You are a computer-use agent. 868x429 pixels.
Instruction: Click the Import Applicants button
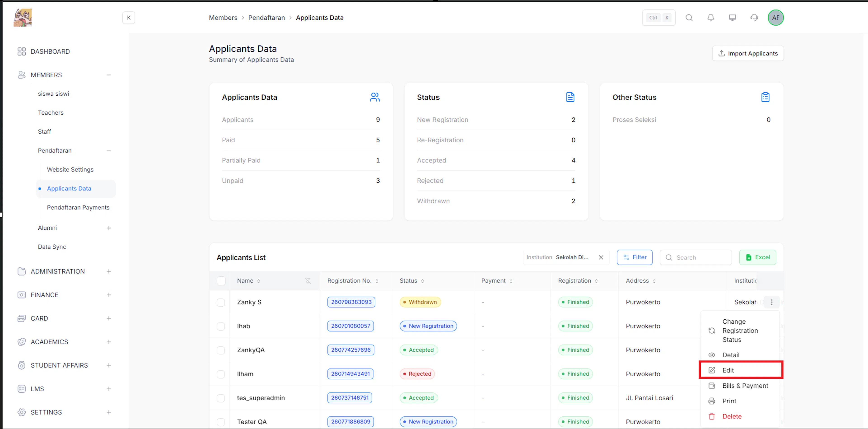point(748,53)
